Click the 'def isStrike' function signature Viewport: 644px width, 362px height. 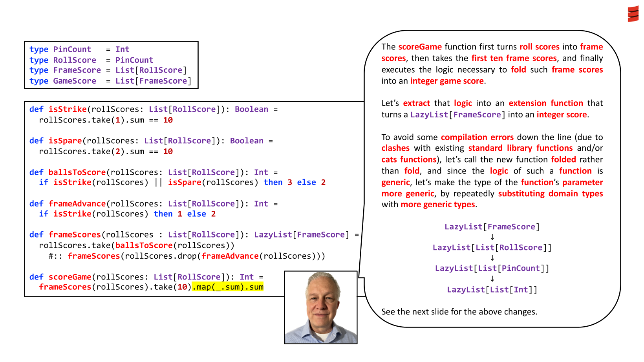coord(154,109)
